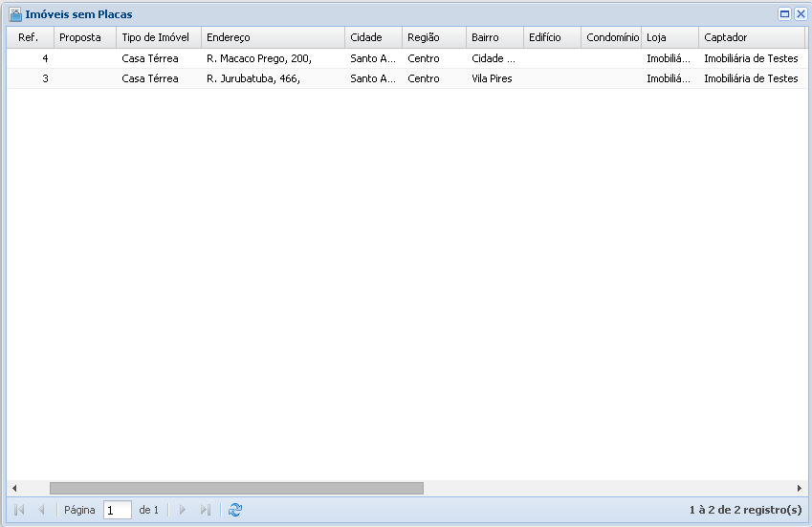Sort by Tipo de Imóvel column header

point(158,37)
